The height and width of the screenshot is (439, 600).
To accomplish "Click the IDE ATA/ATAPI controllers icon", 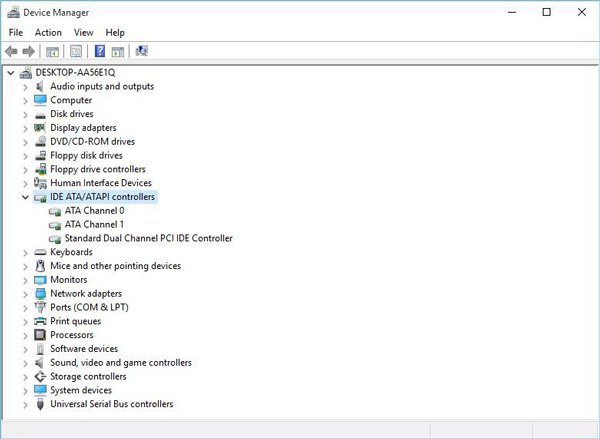I will point(40,197).
